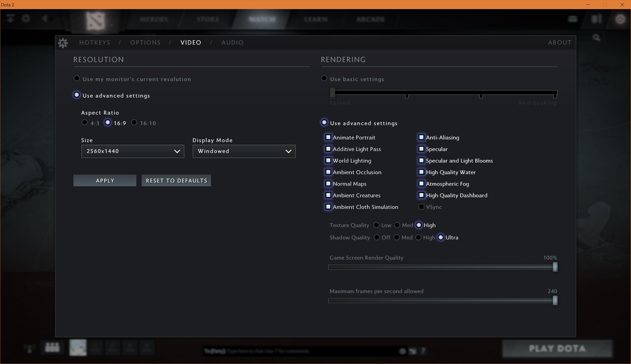Click the settings gear icon beside Hotkeys
This screenshot has height=364, width=631.
(63, 43)
